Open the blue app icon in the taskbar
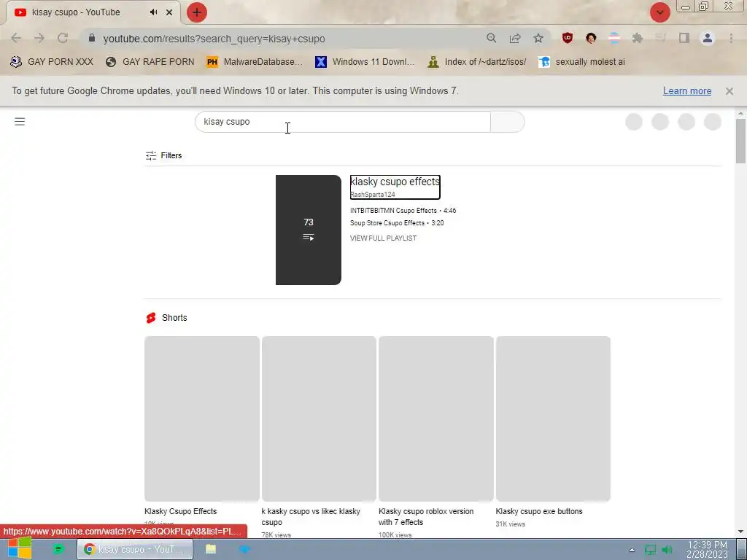The height and width of the screenshot is (560, 747). click(x=244, y=549)
